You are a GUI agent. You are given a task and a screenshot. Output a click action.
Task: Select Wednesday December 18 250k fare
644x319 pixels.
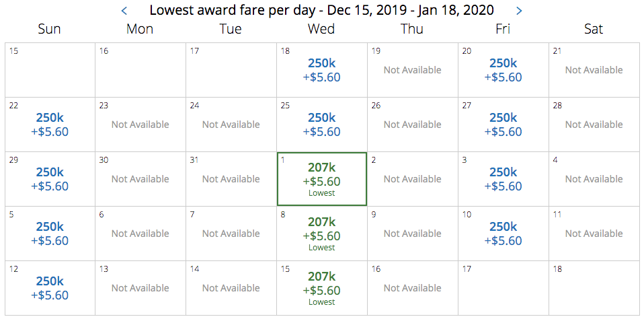tap(321, 70)
